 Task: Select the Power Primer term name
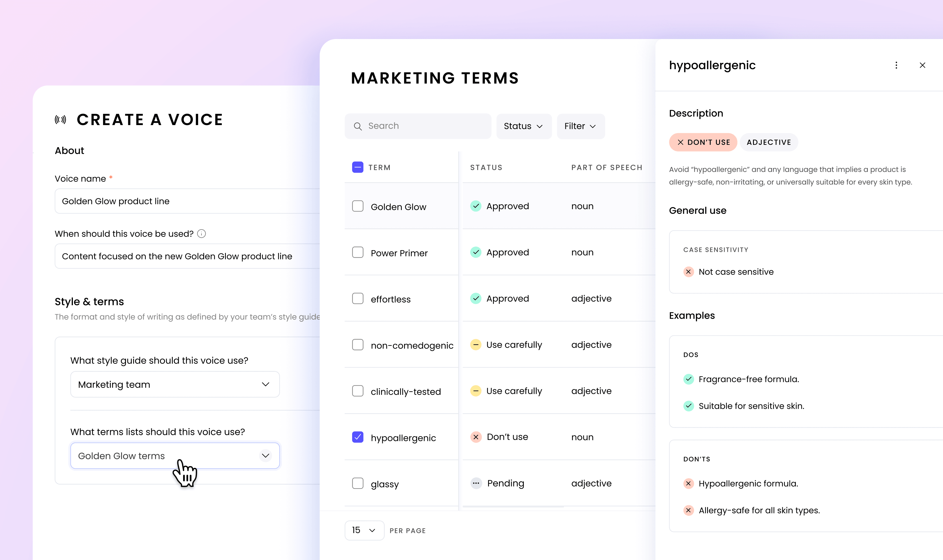point(399,253)
